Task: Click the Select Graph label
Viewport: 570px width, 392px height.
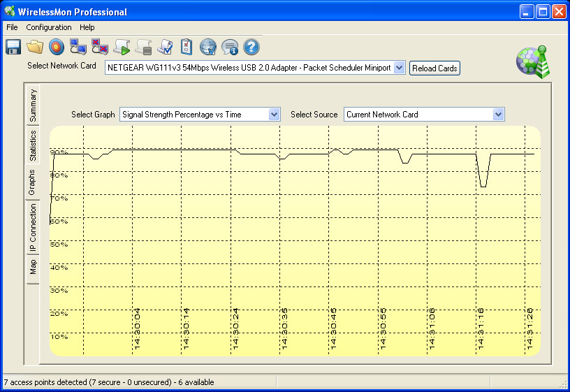Action: point(93,115)
